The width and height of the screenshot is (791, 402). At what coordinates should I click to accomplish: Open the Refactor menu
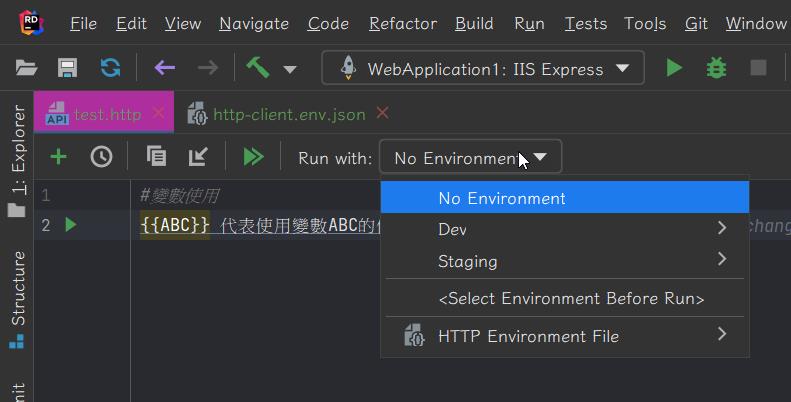(x=403, y=23)
